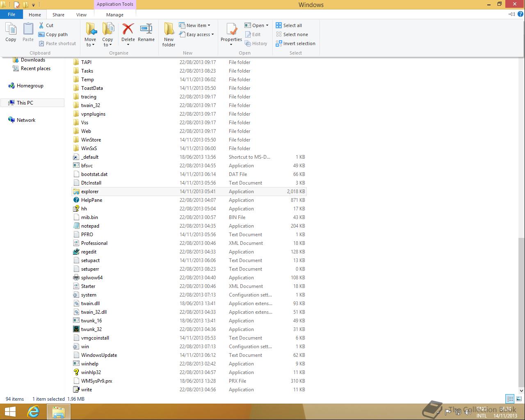Select the HelpPane application icon
The width and height of the screenshot is (525, 420).
point(76,200)
